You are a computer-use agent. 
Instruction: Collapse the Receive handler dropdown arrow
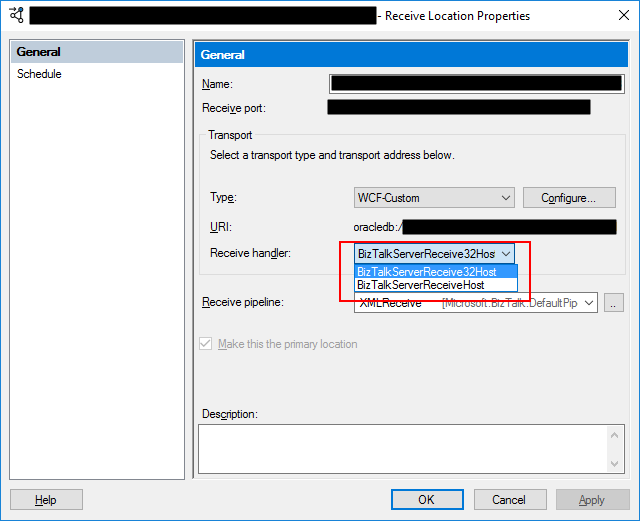[506, 254]
